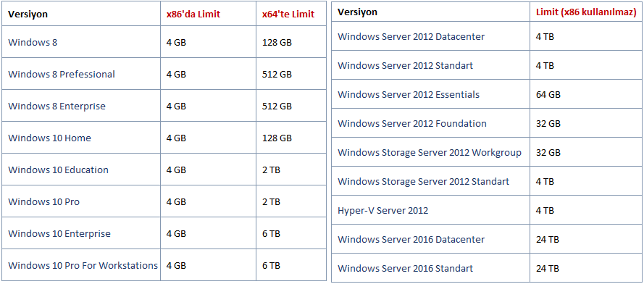Click the x64'te Limit column header
The width and height of the screenshot is (644, 284).
click(x=288, y=14)
